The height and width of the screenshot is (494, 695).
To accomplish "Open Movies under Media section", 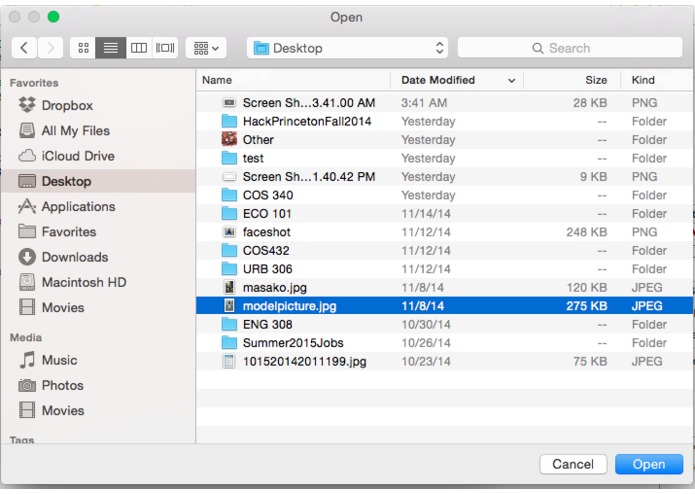I will click(x=98, y=411).
